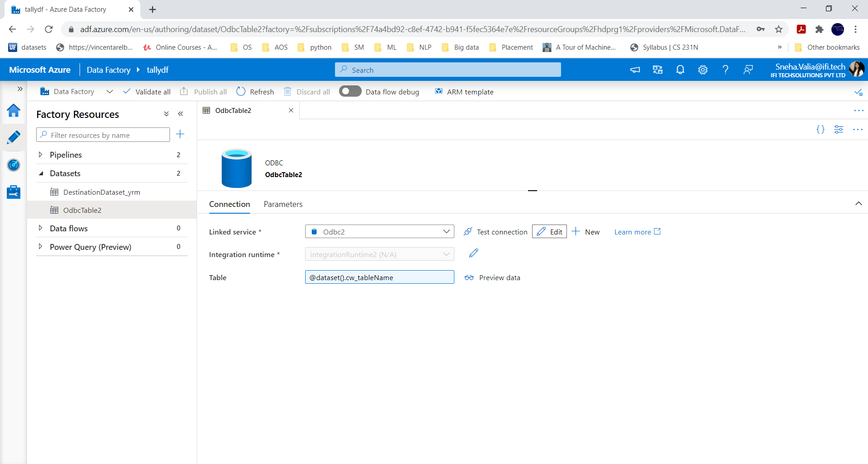Screen dimensions: 868x464
Task: Click the Azure Search box
Action: 448,70
